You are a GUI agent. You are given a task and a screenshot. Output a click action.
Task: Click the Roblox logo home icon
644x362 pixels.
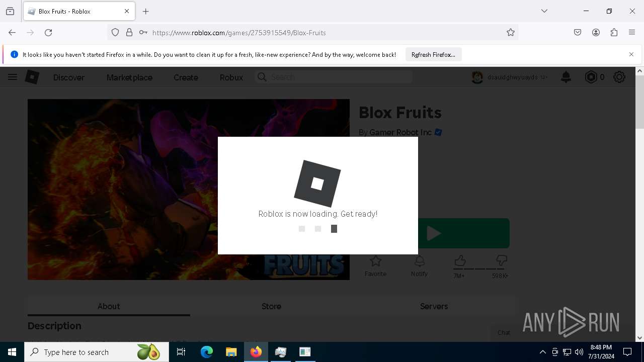(x=32, y=77)
